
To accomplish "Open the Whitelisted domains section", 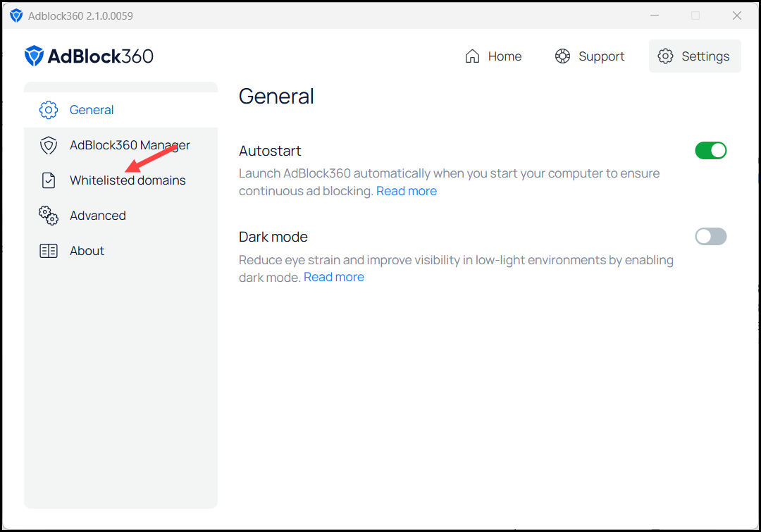I will (121, 180).
